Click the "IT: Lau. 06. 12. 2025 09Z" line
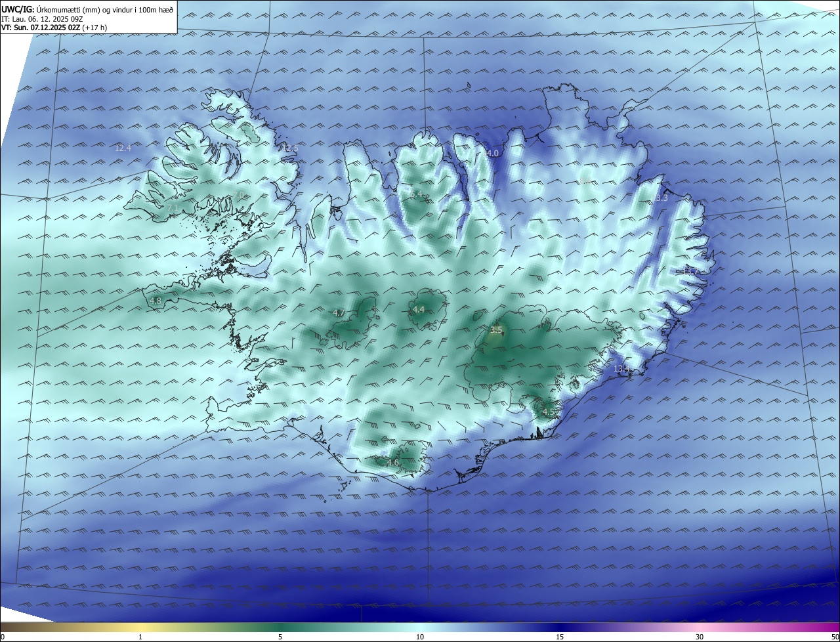 (42, 19)
